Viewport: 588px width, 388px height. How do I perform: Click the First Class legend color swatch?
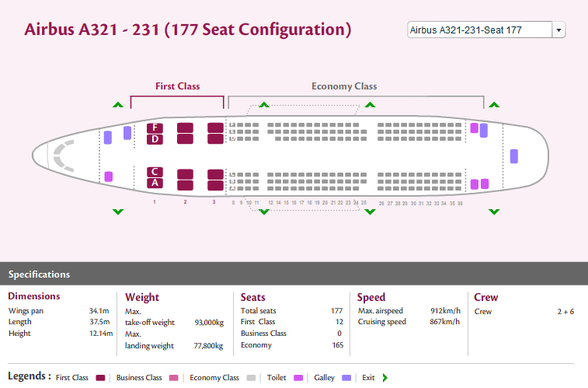(100, 378)
